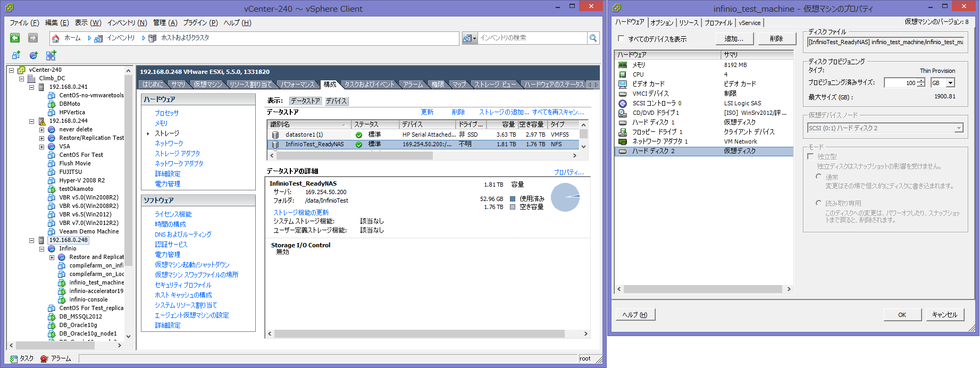Viewport: 980px width, 368px height.
Task: Click the infinio_test_machine VM icon in tree
Action: pyautogui.click(x=62, y=282)
